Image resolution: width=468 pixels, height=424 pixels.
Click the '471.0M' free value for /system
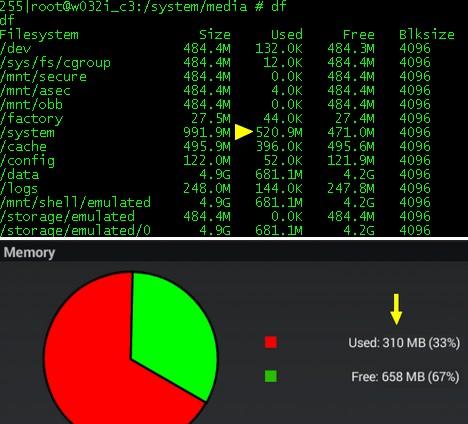tap(351, 133)
